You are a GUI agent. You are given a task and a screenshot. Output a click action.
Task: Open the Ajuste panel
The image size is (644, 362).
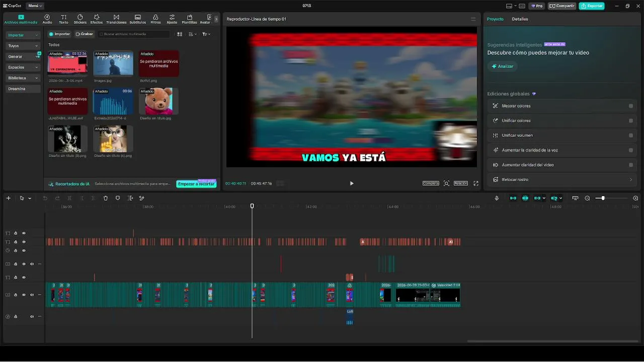(x=172, y=19)
